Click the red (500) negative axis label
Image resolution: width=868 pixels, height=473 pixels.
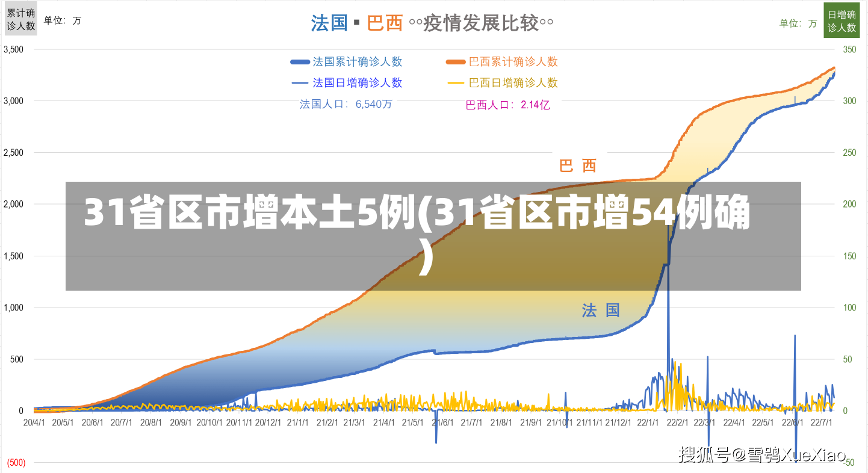click(16, 462)
